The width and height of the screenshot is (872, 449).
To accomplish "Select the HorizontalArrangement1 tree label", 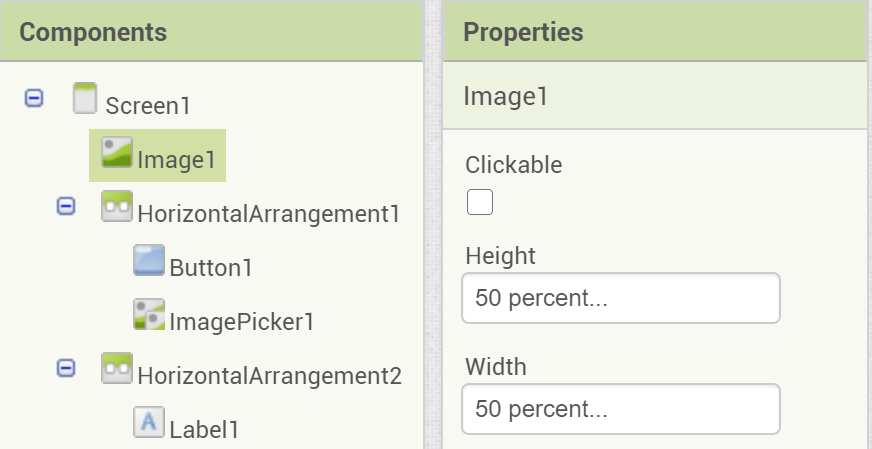I will (268, 214).
